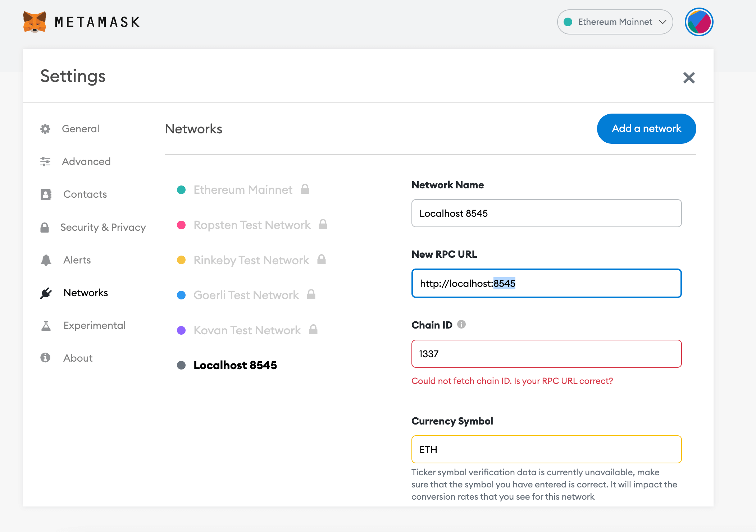Image resolution: width=756 pixels, height=532 pixels.
Task: Select Localhost 8545 in the network list
Action: click(x=235, y=365)
